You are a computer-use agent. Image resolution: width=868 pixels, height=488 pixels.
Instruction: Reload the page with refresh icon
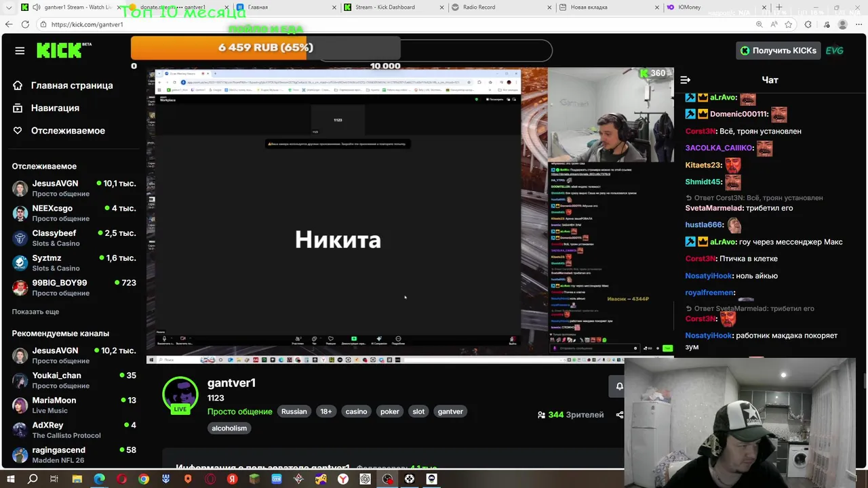pyautogui.click(x=25, y=24)
